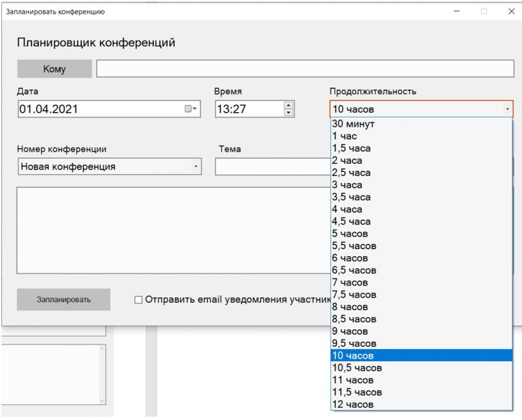
Task: Increase time with the up spinner arrow
Action: pyautogui.click(x=288, y=105)
